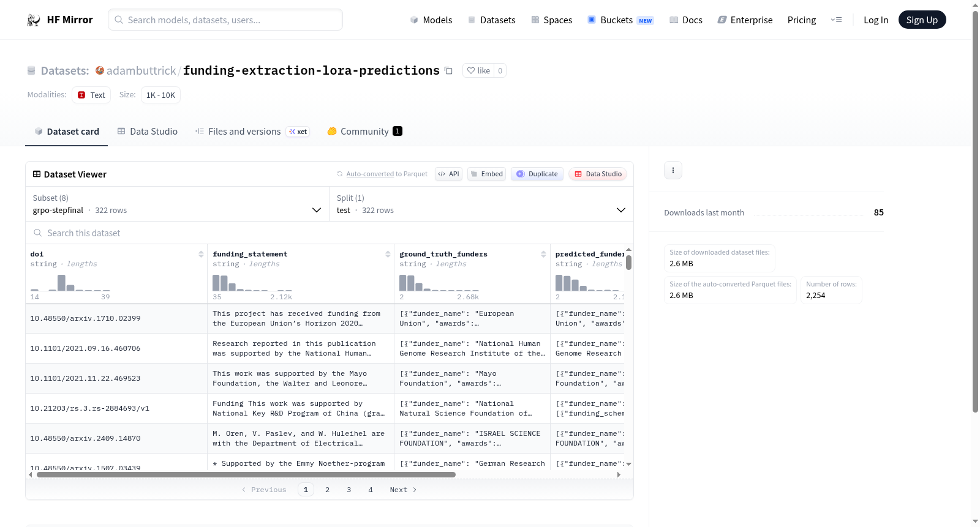Go to the Pricing page
The width and height of the screenshot is (980, 527).
pos(802,20)
